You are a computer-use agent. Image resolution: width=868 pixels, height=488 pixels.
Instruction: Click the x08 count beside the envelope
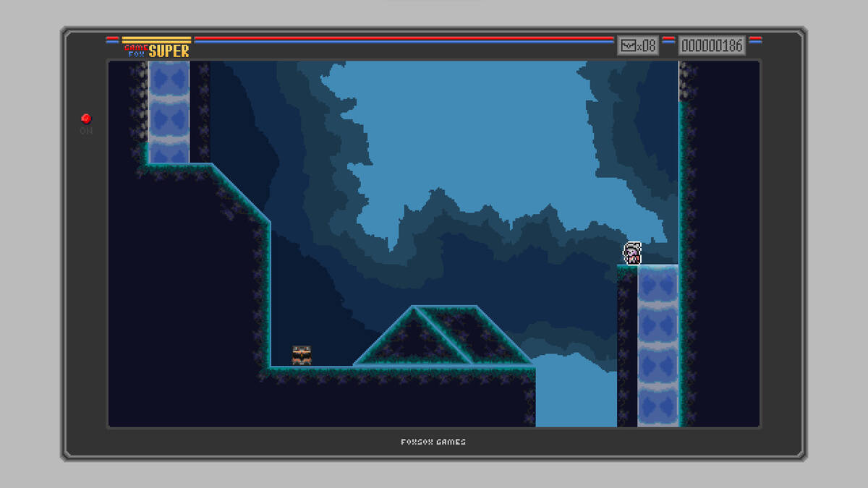[646, 46]
